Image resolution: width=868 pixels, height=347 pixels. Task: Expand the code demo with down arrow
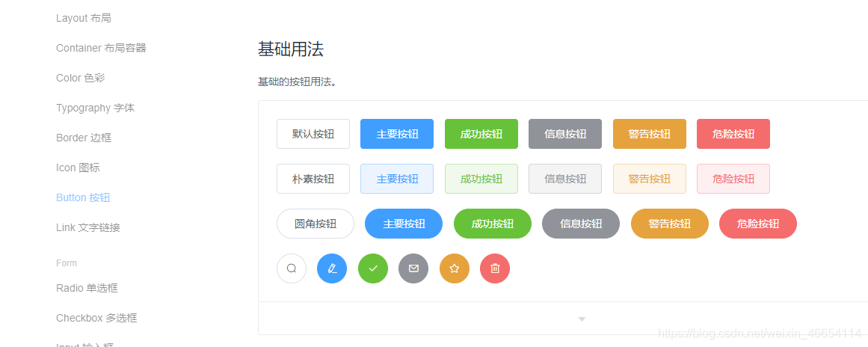(582, 319)
